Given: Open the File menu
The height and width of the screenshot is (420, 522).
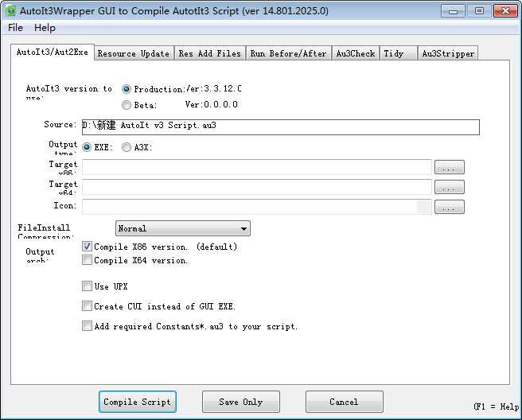Looking at the screenshot, I should point(15,28).
